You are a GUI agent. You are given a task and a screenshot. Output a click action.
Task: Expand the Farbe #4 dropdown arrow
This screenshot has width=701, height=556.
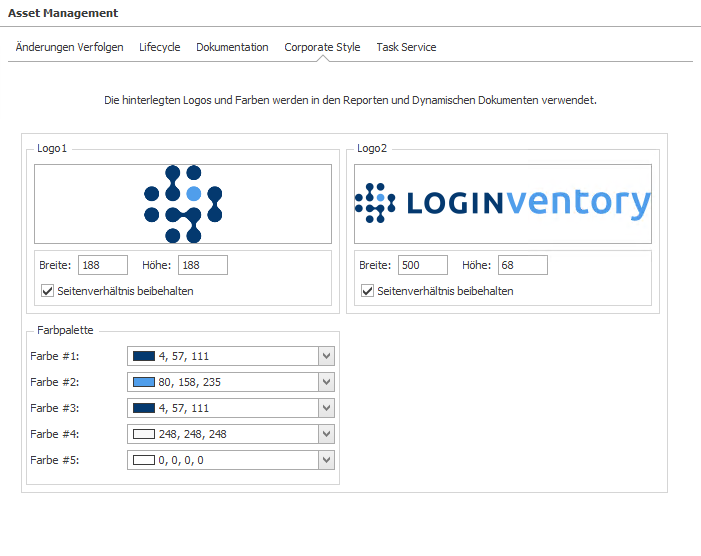pos(326,434)
